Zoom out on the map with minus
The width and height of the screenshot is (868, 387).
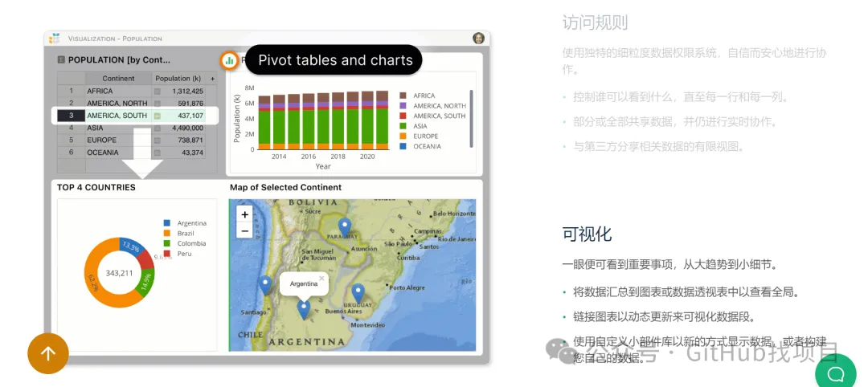point(244,230)
